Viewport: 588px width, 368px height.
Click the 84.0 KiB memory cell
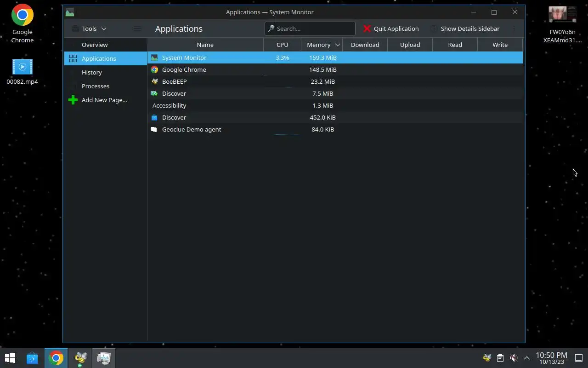click(x=322, y=129)
